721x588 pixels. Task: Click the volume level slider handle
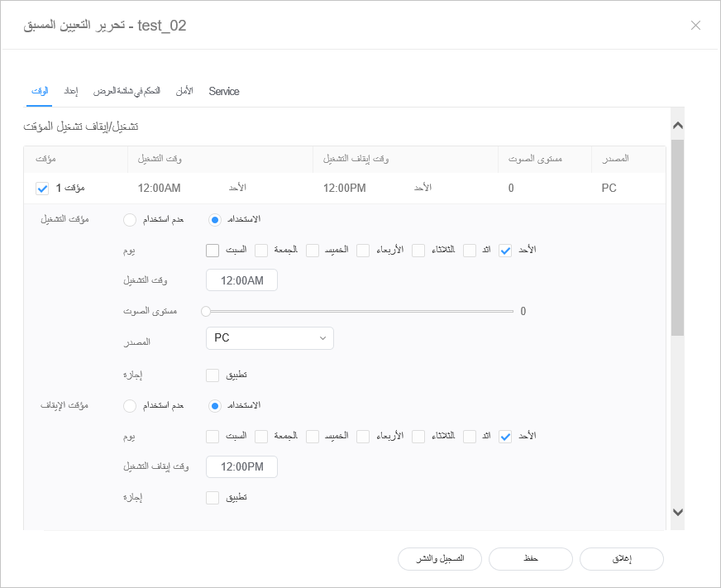coord(206,312)
